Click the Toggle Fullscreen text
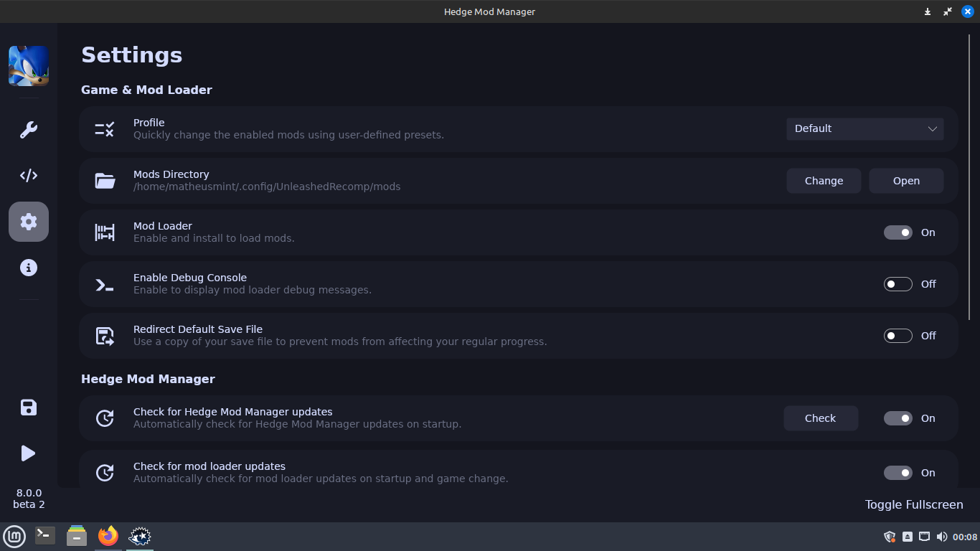Image resolution: width=980 pixels, height=551 pixels. [x=914, y=504]
